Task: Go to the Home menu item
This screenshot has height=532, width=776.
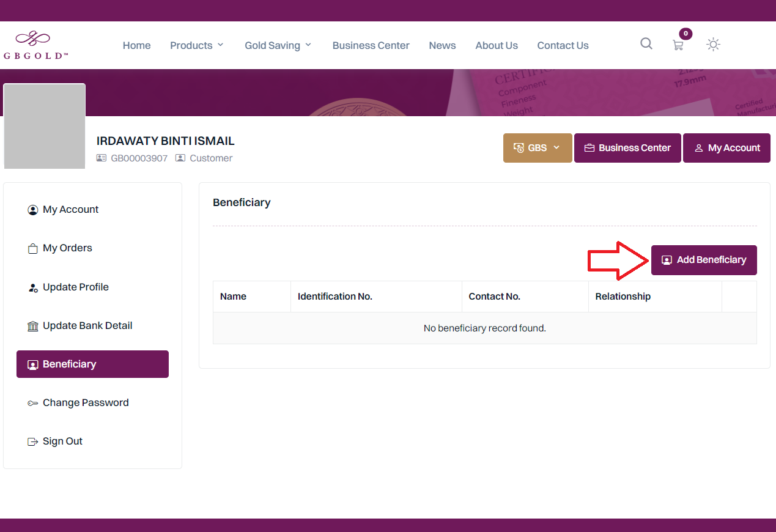Action: (x=136, y=45)
